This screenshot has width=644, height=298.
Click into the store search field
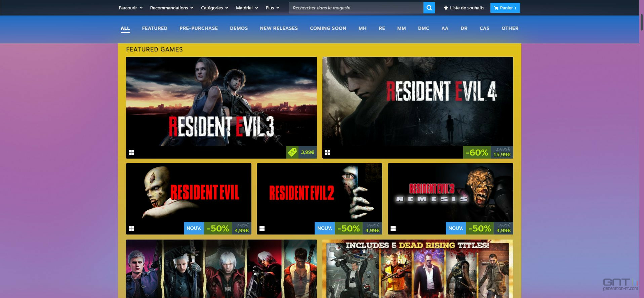pyautogui.click(x=356, y=8)
